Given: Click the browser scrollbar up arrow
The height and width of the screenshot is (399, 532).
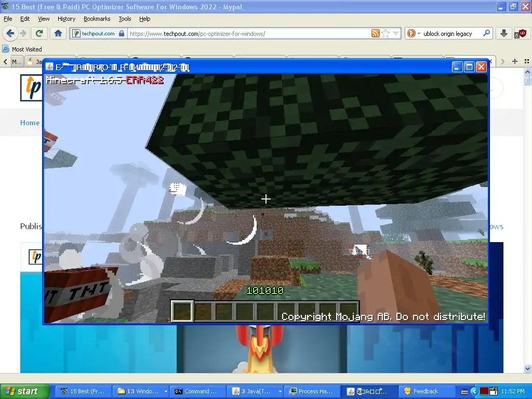Looking at the screenshot, I should (x=527, y=72).
